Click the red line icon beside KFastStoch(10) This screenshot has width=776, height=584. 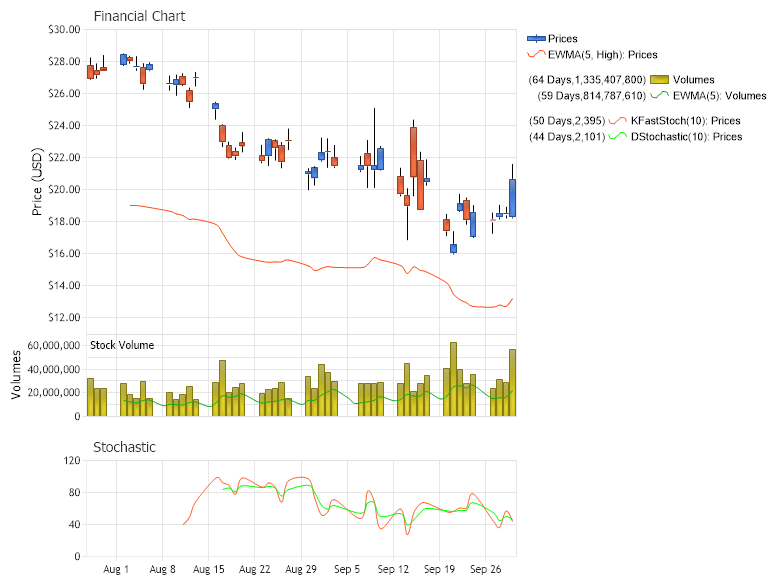618,120
